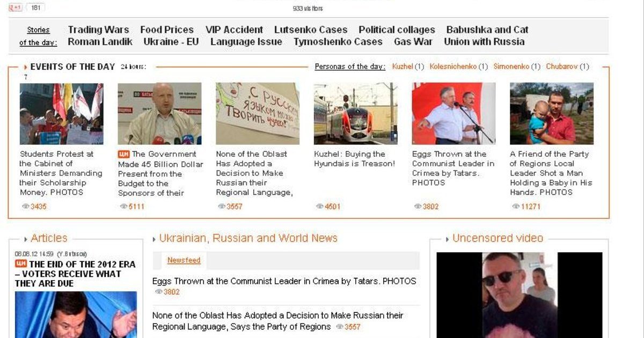Open the Trading Wars story topic
Viewport: 644px width, 338px height.
pyautogui.click(x=98, y=30)
